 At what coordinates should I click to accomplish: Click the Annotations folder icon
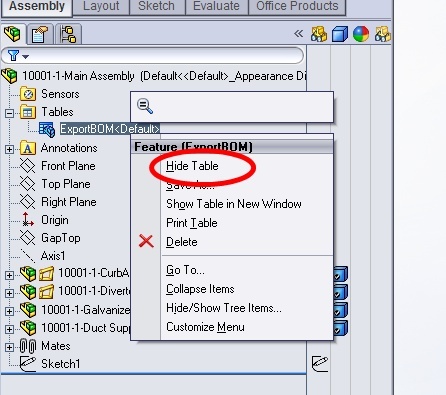click(28, 148)
